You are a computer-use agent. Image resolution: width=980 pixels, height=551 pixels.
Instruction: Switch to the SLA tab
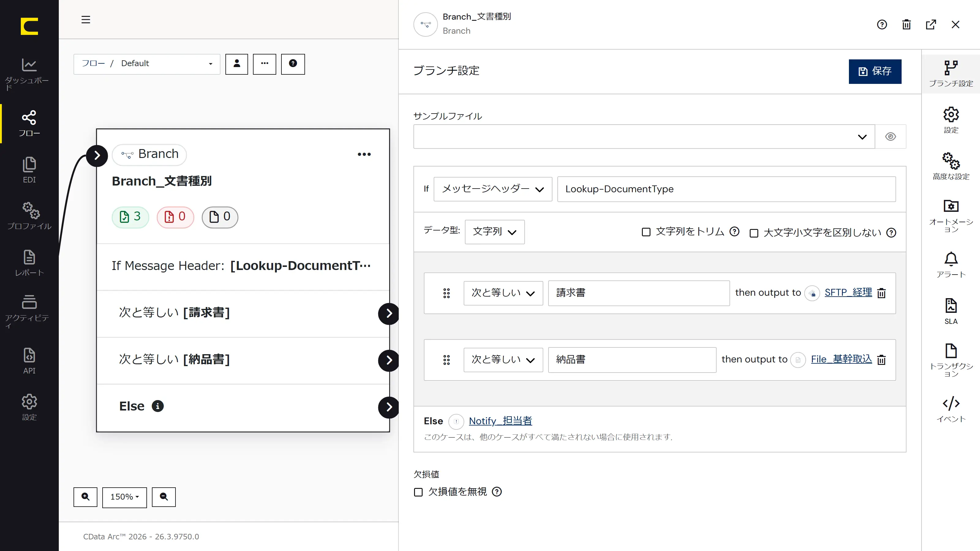click(951, 311)
